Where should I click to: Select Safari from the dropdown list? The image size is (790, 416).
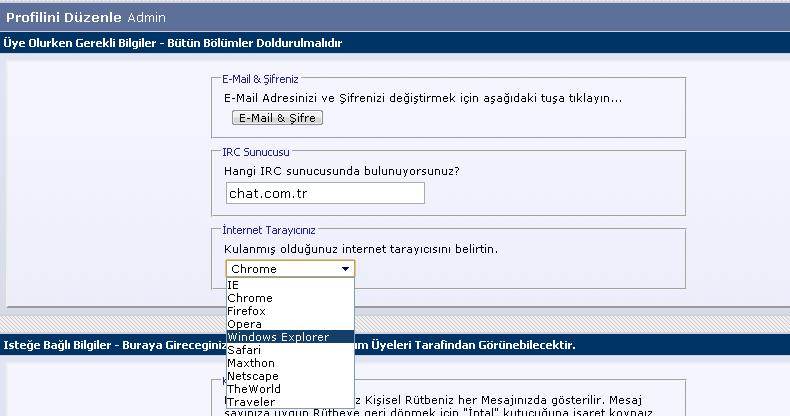tap(290, 350)
